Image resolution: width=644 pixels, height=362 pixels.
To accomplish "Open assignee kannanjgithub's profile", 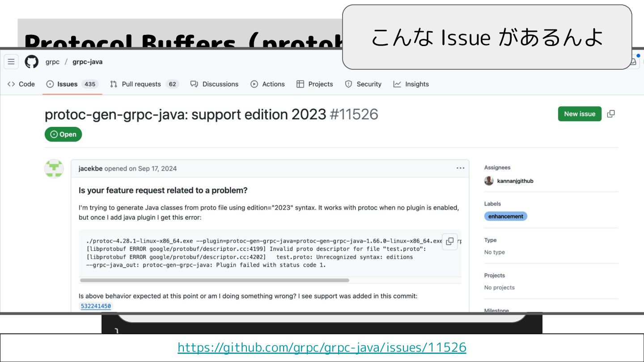I will pos(515,181).
